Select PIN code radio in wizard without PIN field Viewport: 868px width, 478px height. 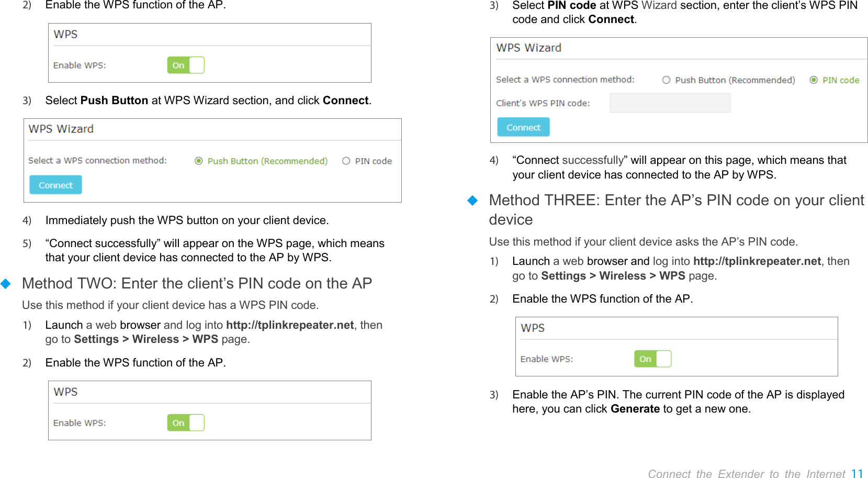[346, 161]
